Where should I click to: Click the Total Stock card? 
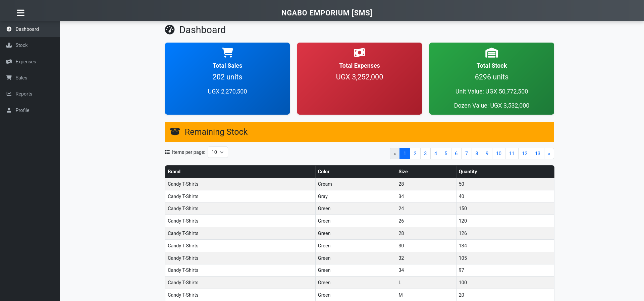click(x=492, y=78)
